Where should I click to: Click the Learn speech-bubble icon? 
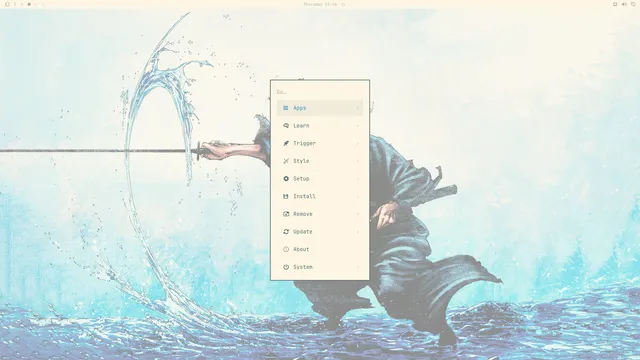286,126
